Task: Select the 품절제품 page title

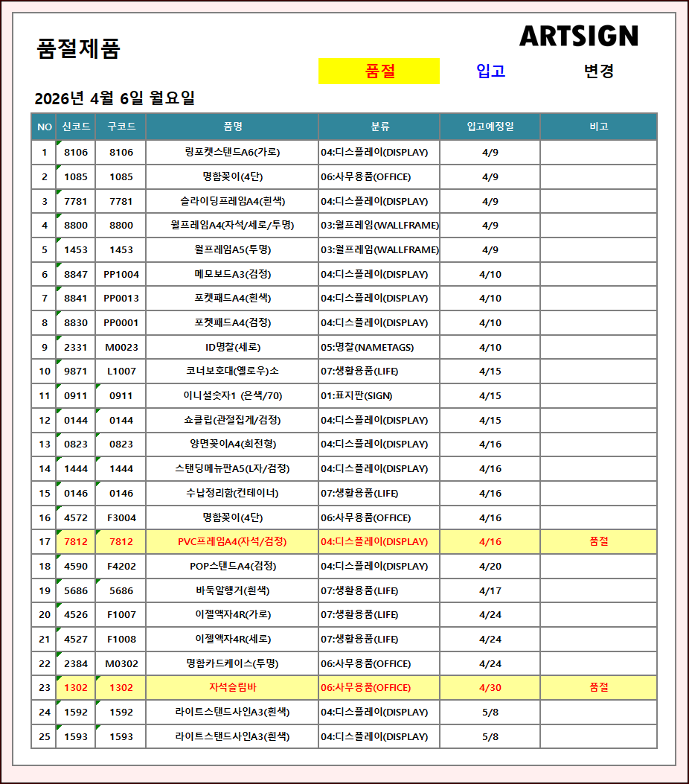Action: point(78,49)
